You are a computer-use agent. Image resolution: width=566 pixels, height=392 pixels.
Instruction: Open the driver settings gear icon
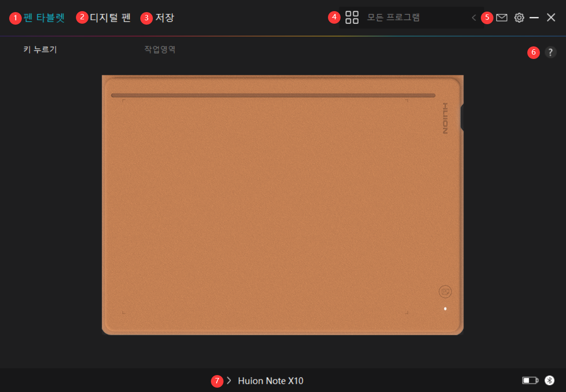click(x=519, y=17)
